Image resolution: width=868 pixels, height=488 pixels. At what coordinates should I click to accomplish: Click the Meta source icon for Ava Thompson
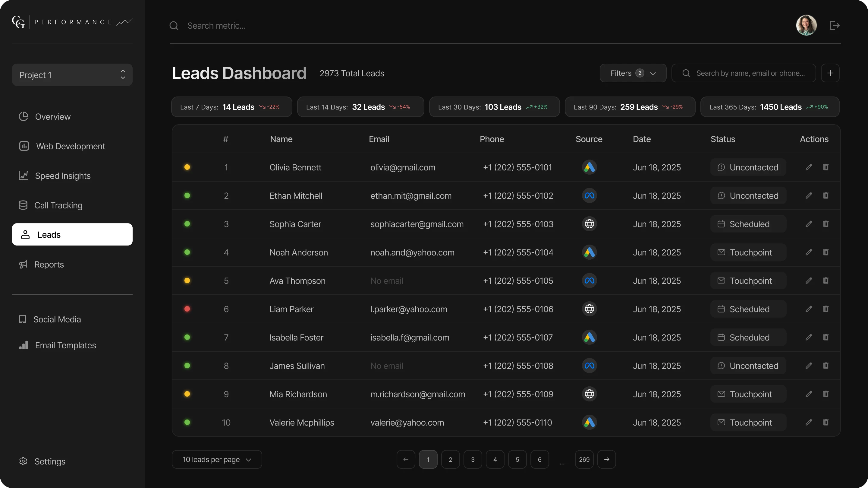[589, 280]
